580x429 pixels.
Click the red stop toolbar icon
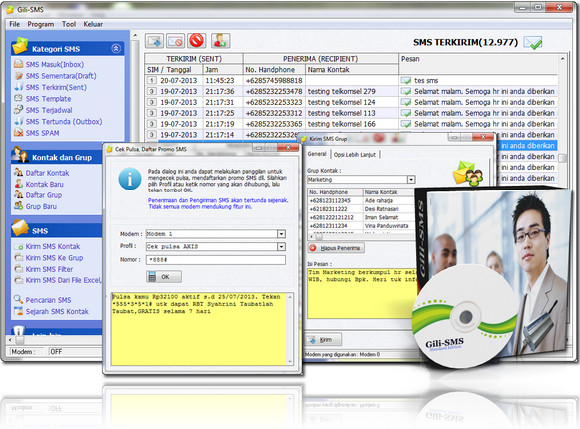(196, 41)
